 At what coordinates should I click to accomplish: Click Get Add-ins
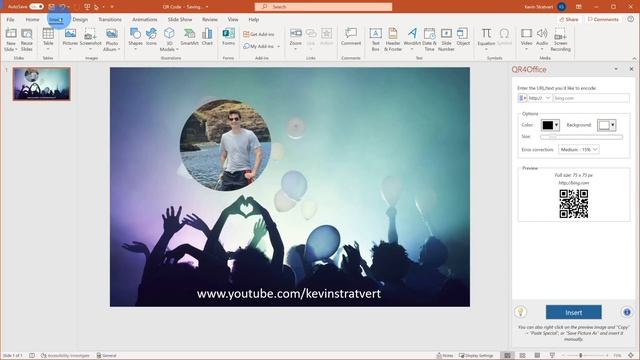click(x=259, y=34)
